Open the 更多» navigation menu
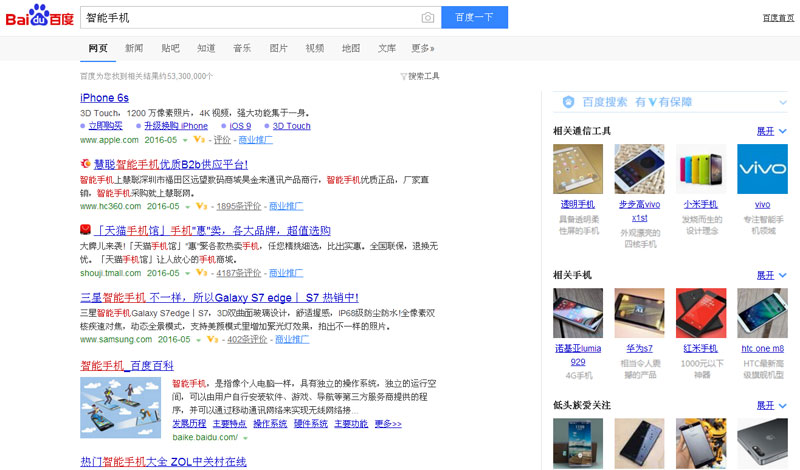Image resolution: width=800 pixels, height=470 pixels. 423,48
